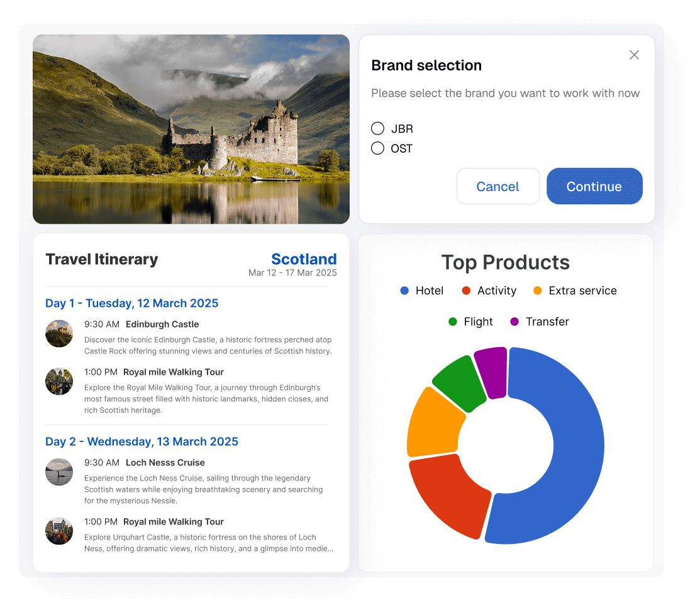Open the Edinburgh Castle thumbnail
The width and height of the screenshot is (700, 615).
tap(59, 333)
